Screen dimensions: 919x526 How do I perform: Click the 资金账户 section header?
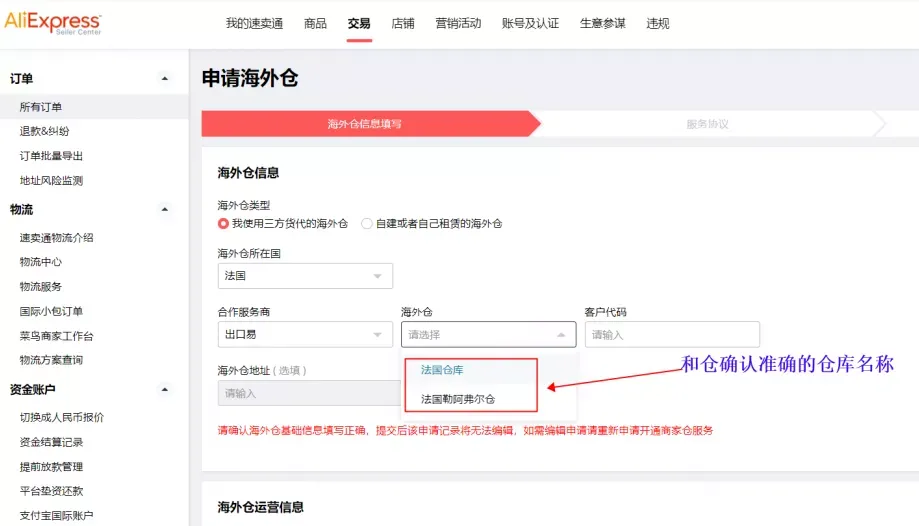point(33,389)
